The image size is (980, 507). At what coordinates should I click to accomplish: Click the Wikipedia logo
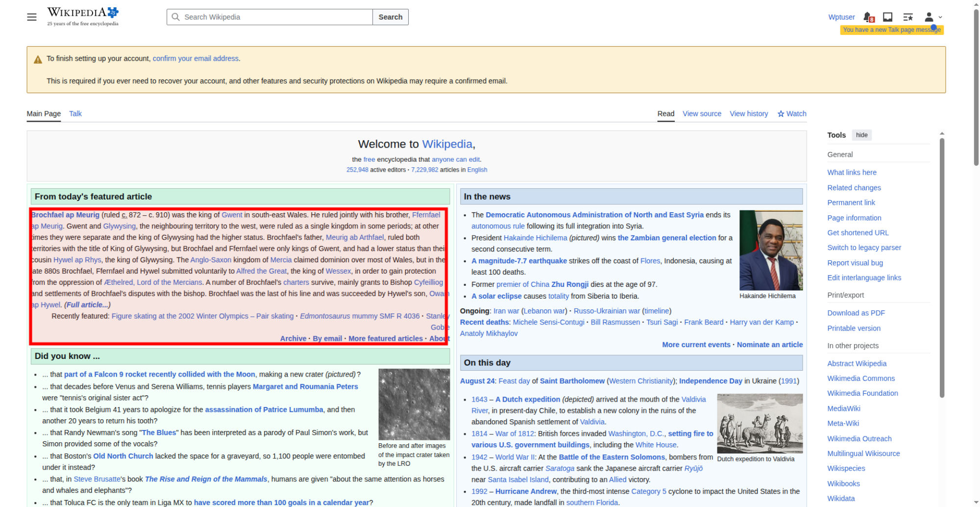click(x=83, y=16)
